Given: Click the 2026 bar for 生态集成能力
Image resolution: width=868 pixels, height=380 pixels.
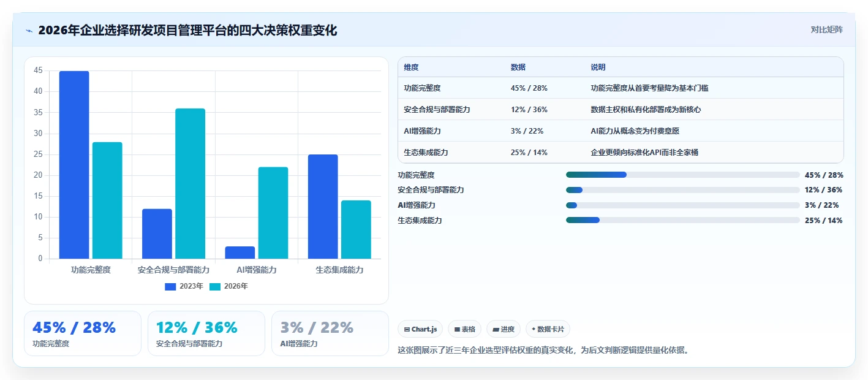Looking at the screenshot, I should [x=356, y=229].
